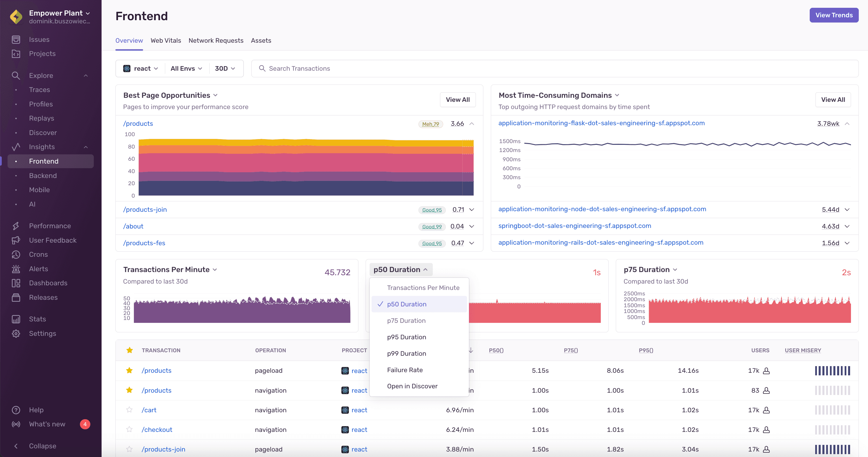Click the Releases icon in sidebar
Viewport: 868px width, 457px height.
pyautogui.click(x=16, y=297)
